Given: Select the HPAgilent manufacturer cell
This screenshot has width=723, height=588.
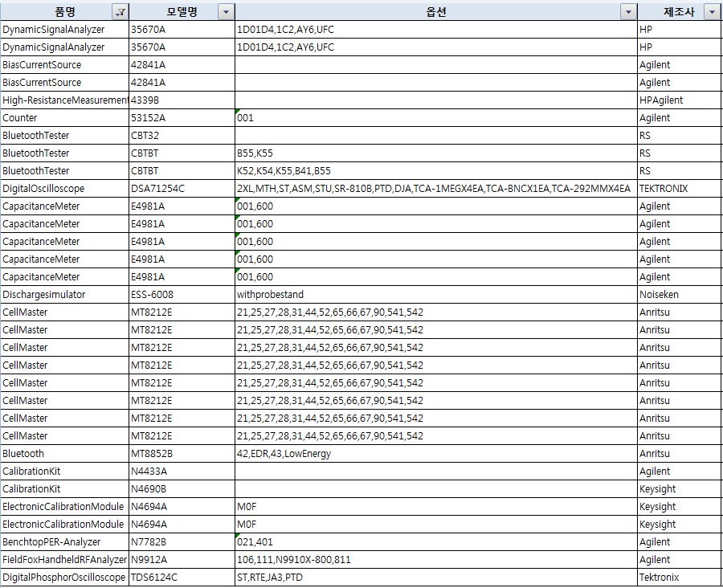Looking at the screenshot, I should click(678, 100).
